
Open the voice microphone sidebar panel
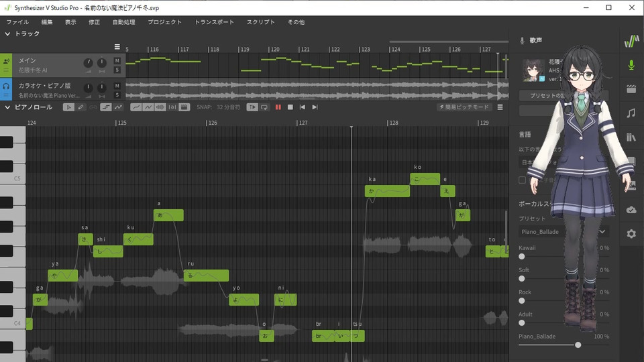coord(631,65)
